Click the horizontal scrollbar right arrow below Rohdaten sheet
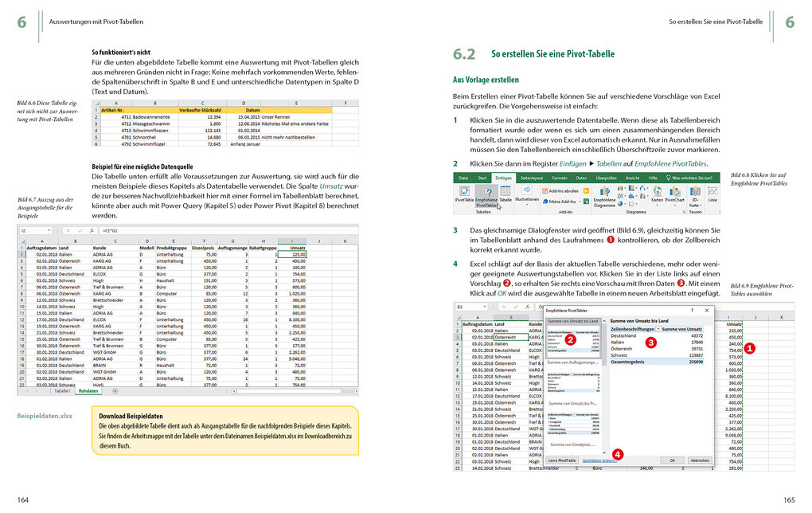Image resolution: width=812 pixels, height=513 pixels. 356,391
